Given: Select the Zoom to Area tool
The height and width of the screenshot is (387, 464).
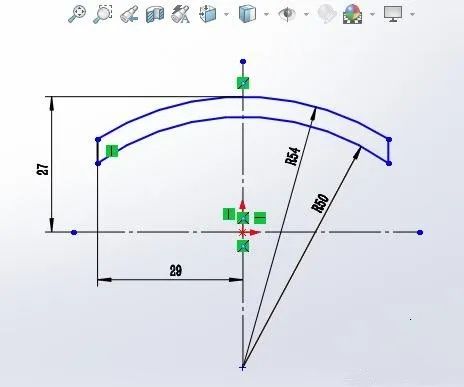Looking at the screenshot, I should (x=102, y=14).
